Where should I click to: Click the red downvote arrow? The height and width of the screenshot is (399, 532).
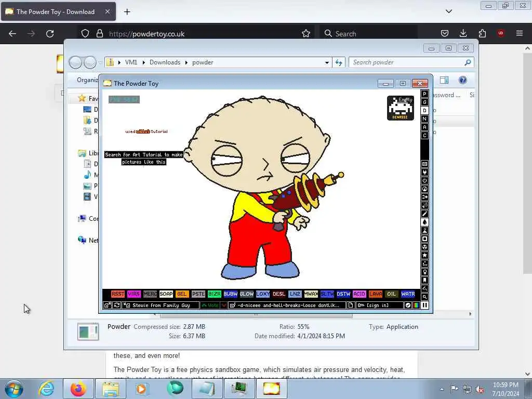pyautogui.click(x=224, y=305)
